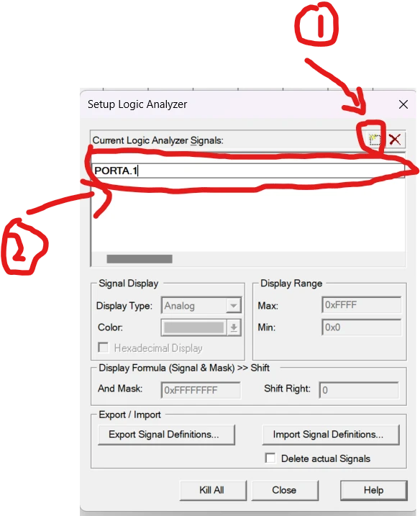Image resolution: width=420 pixels, height=516 pixels.
Task: Close the Setup Logic Analyzer dialog window
Action: click(x=403, y=104)
